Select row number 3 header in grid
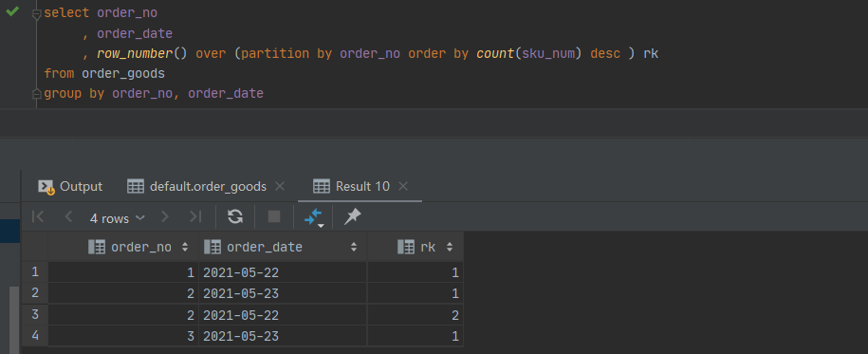This screenshot has height=354, width=868. (x=35, y=315)
